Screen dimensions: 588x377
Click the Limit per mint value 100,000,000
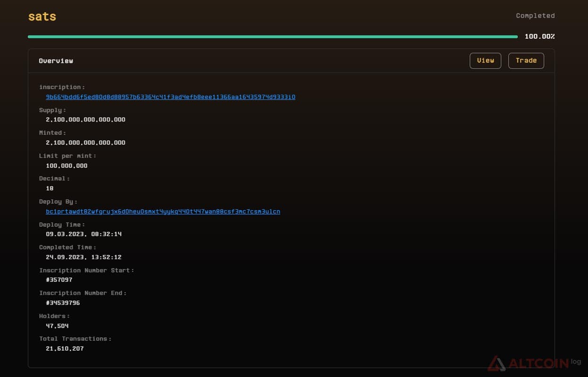[x=66, y=166]
